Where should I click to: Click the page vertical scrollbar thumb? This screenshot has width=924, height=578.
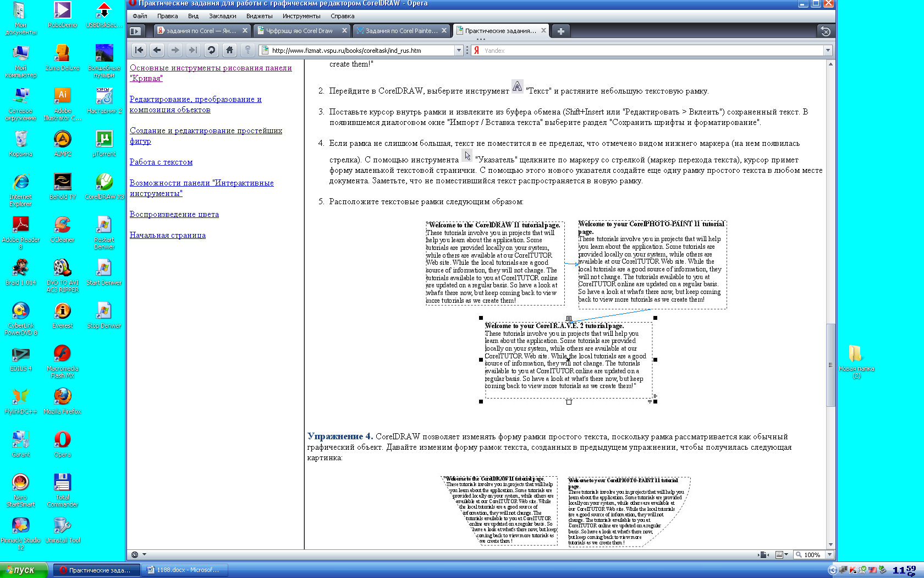(831, 364)
